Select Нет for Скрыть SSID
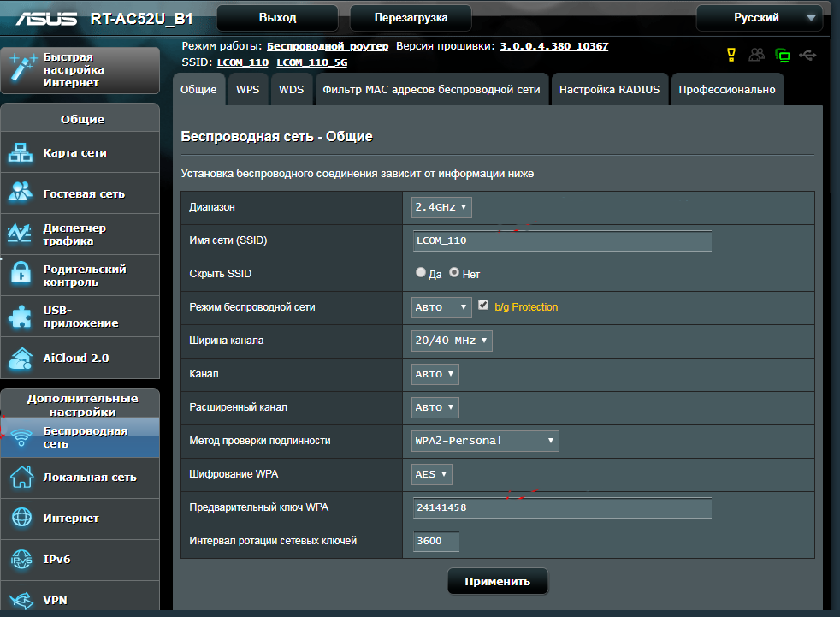The image size is (840, 617). tap(454, 272)
